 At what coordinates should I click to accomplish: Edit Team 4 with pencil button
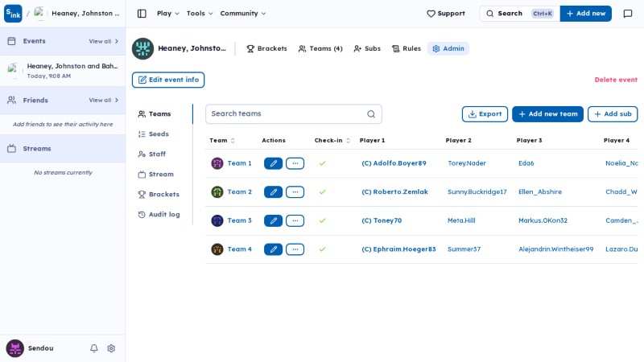pos(273,249)
